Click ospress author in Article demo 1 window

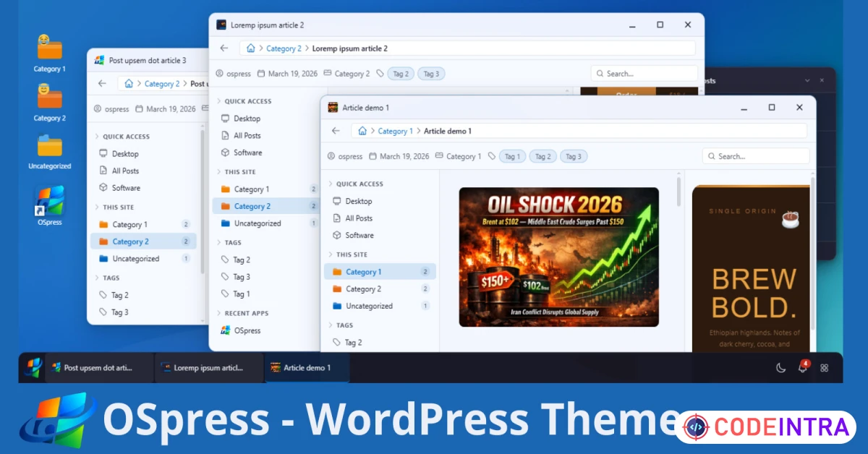(345, 156)
